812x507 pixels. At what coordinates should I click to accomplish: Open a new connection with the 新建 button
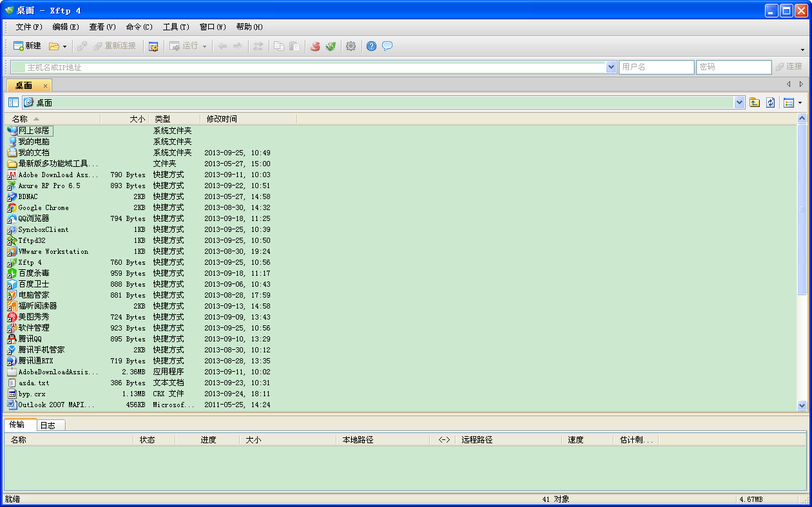point(26,46)
